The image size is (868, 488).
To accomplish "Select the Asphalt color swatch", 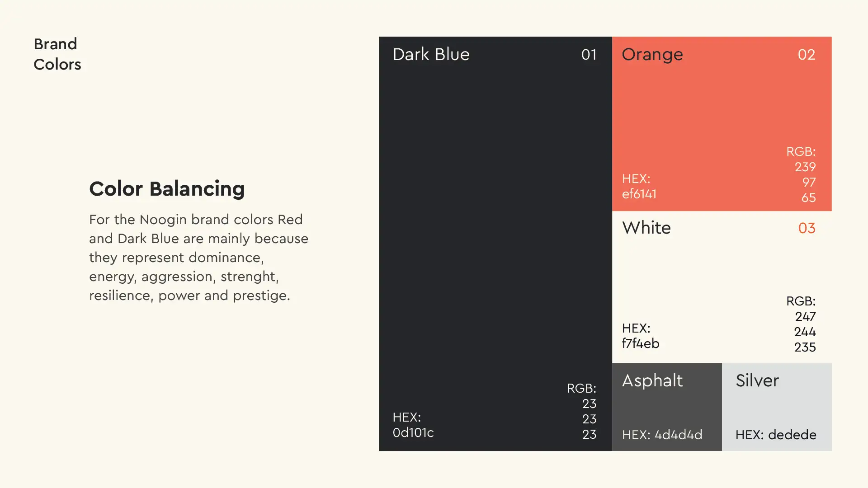I will [667, 407].
